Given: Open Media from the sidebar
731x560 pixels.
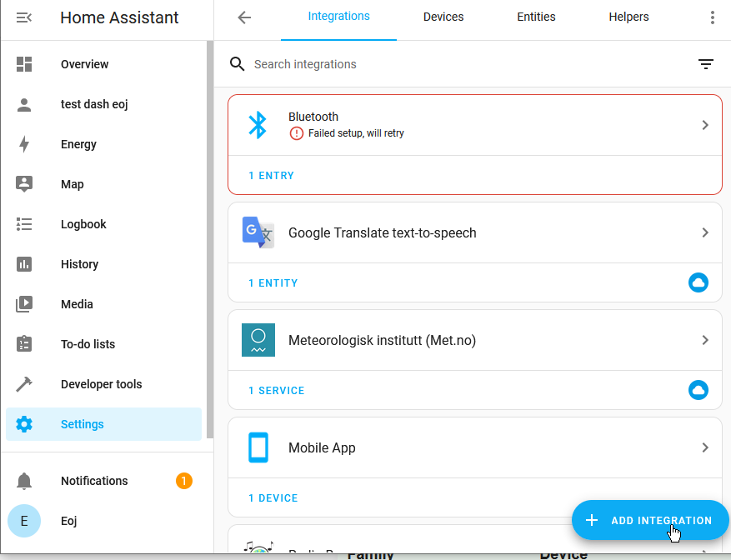Looking at the screenshot, I should [x=103, y=304].
